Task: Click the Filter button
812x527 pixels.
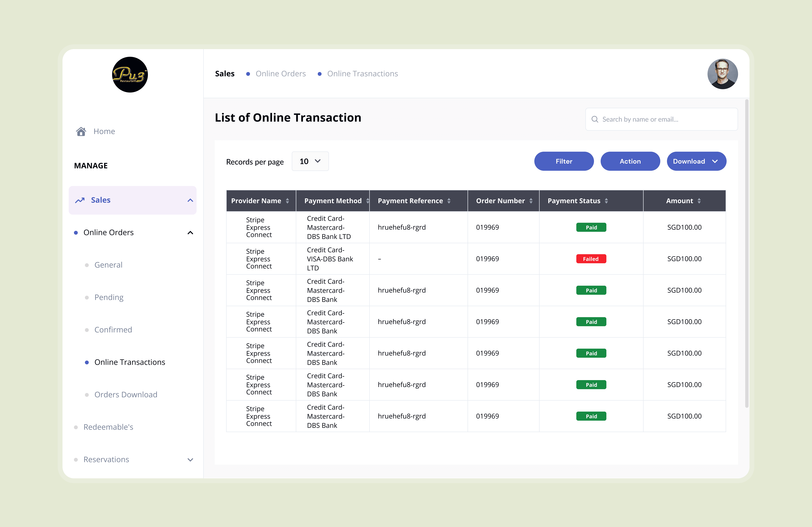Action: pos(564,161)
